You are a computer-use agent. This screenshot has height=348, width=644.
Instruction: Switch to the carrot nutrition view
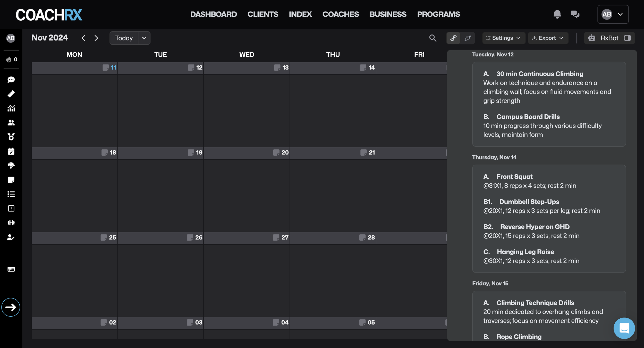[x=468, y=38]
